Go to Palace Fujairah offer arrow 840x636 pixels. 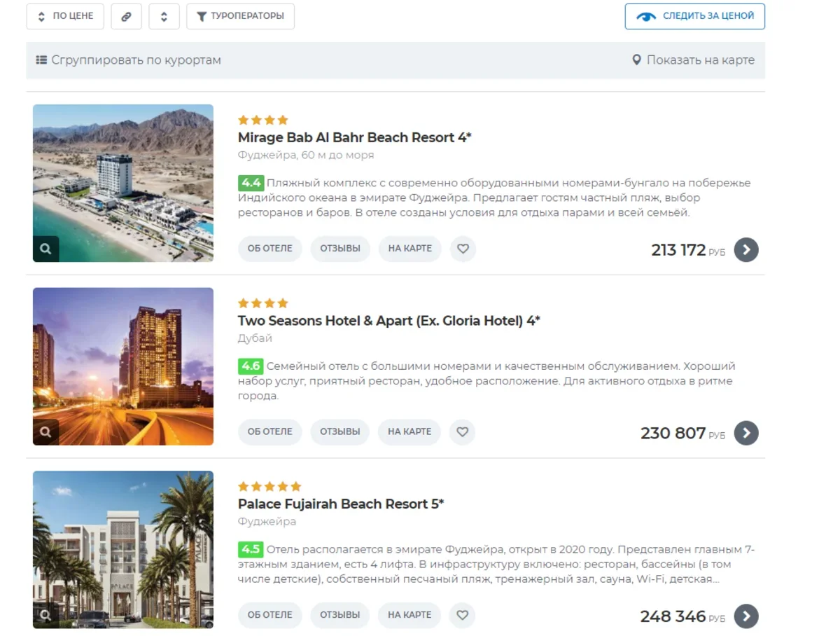tap(746, 616)
